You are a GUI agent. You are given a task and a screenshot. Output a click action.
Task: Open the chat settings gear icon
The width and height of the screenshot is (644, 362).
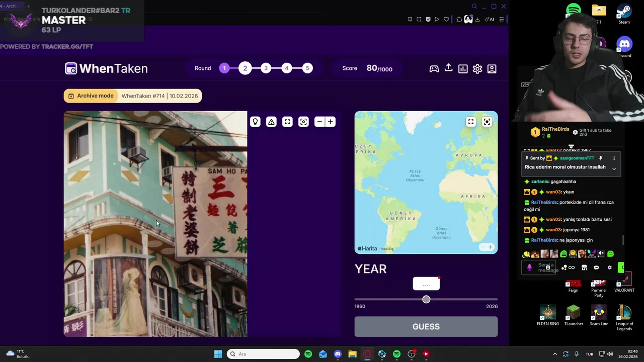(x=610, y=267)
